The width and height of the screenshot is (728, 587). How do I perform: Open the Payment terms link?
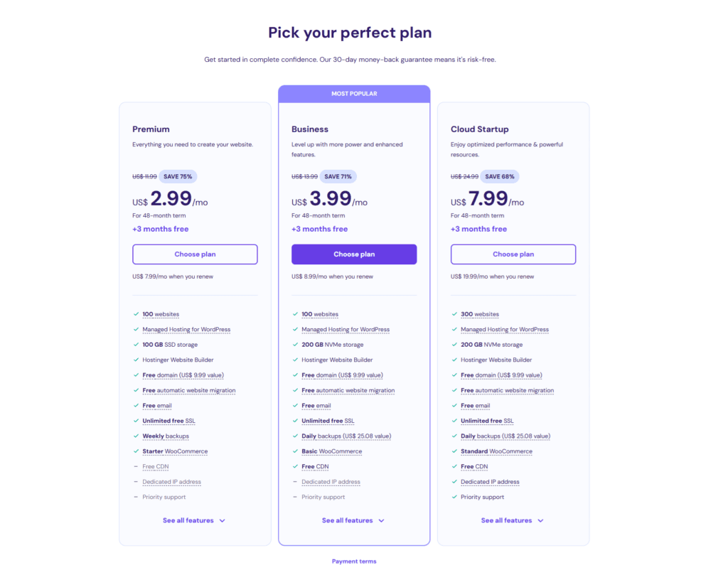354,561
